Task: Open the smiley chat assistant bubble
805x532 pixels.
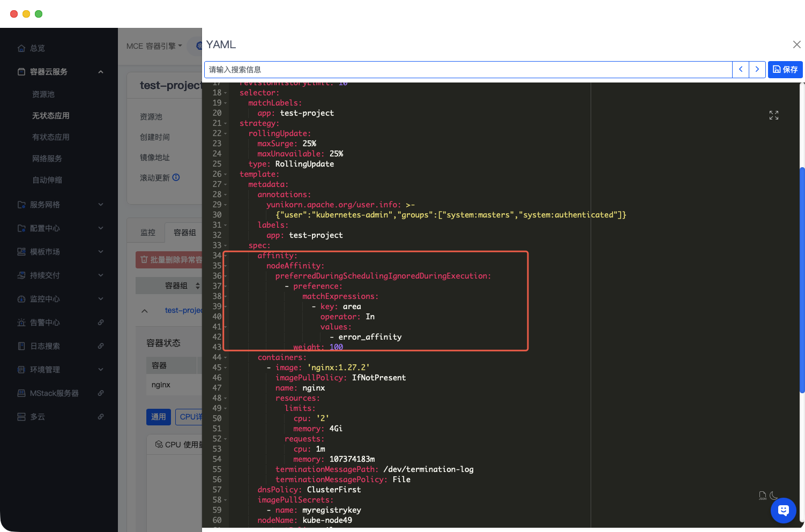Action: coord(783,510)
